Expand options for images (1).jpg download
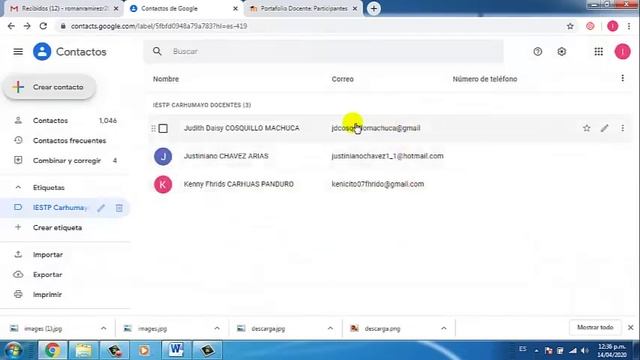Viewport: 640px width, 360px height. [x=103, y=328]
